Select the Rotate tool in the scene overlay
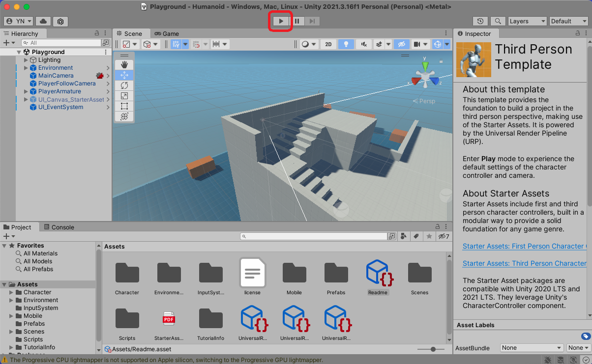This screenshot has width=592, height=364. (x=124, y=85)
